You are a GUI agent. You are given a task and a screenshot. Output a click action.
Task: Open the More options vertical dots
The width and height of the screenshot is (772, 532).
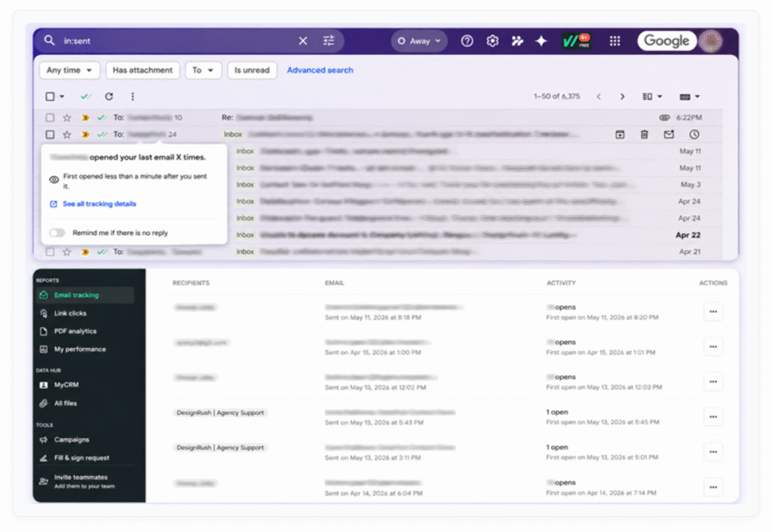(x=133, y=96)
